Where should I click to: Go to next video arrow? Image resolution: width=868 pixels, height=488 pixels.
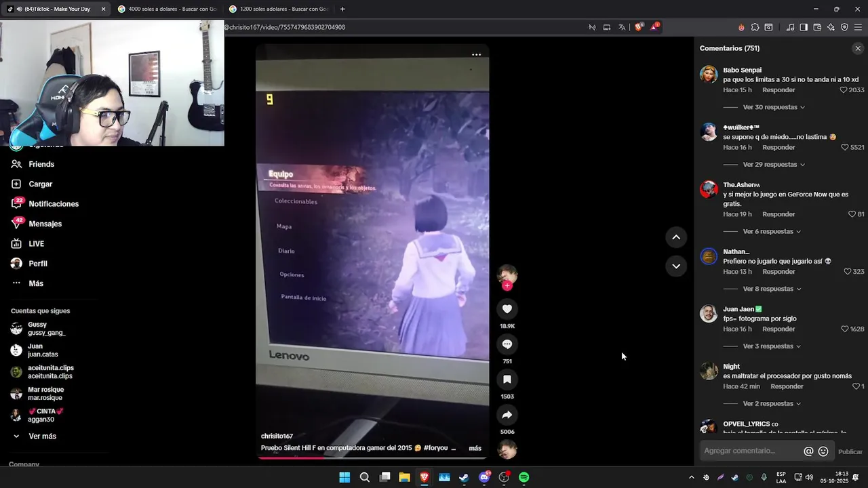(676, 266)
